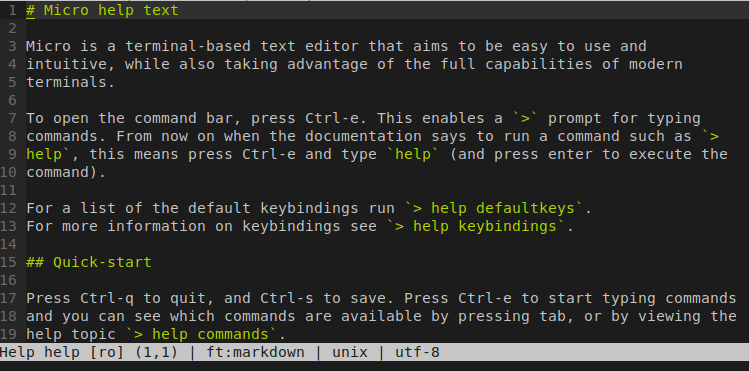The width and height of the screenshot is (749, 371).
Task: Click the '## Quick-start' heading on line 15
Action: tap(89, 262)
